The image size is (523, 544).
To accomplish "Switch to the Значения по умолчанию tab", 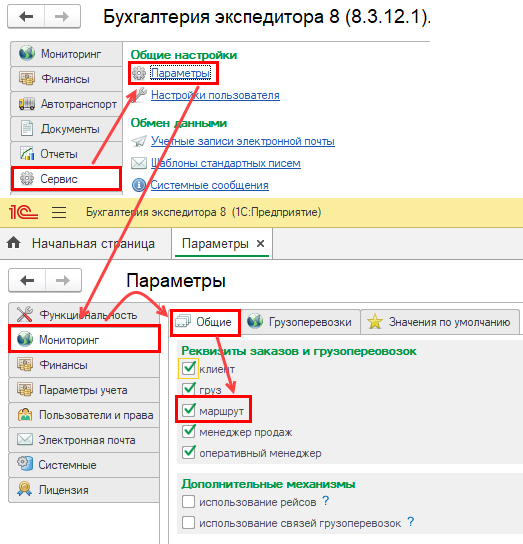I will tap(440, 322).
